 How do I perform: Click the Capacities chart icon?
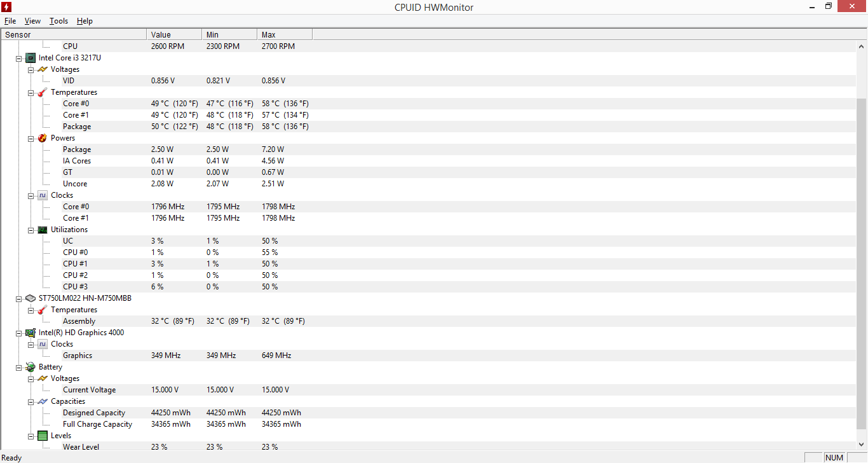(x=43, y=401)
